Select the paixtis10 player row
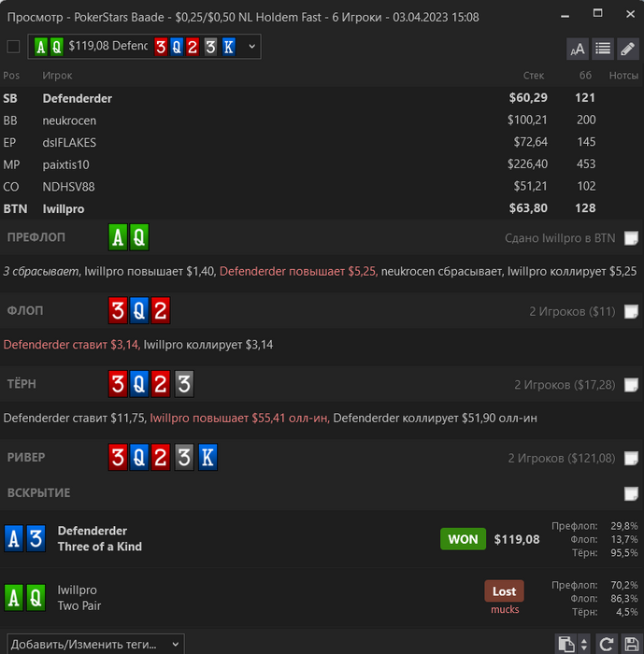 click(322, 164)
